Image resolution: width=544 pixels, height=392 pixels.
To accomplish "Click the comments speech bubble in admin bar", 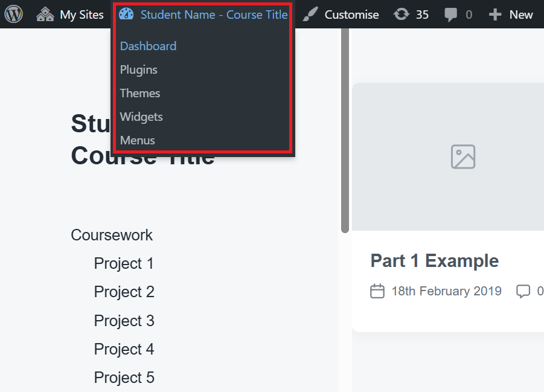I will [450, 15].
